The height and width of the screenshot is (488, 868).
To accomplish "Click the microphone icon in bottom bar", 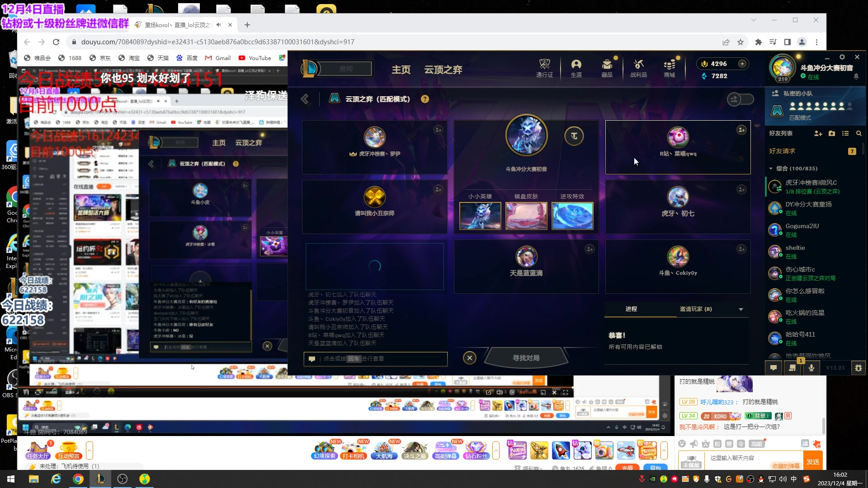I will tap(811, 368).
